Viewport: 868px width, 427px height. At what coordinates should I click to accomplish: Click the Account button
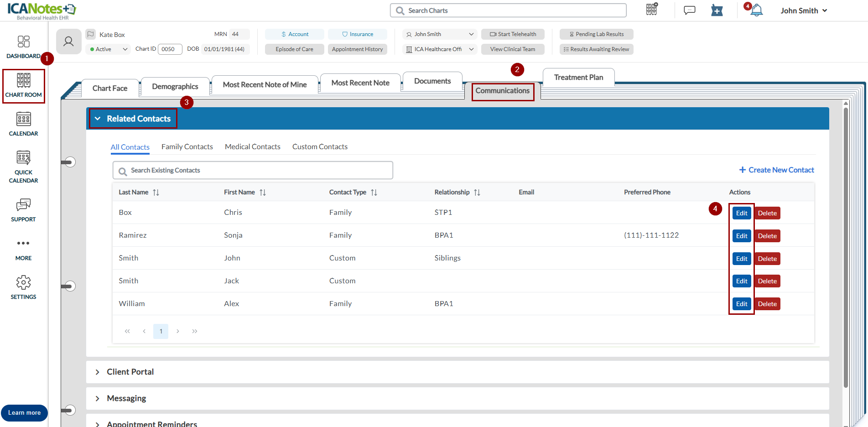(295, 34)
